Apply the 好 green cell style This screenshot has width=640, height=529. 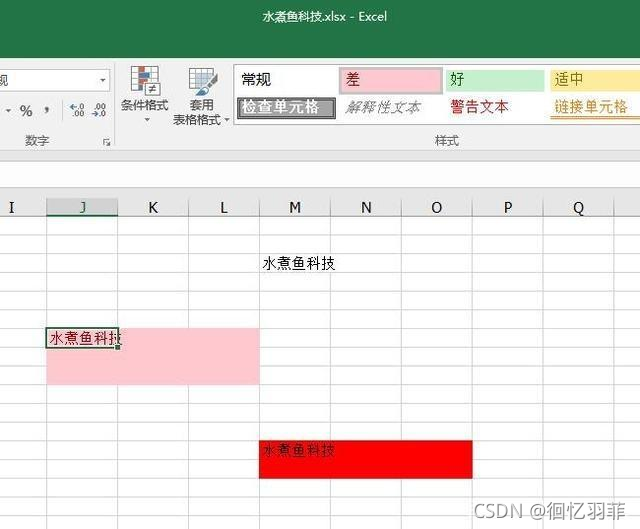point(495,80)
